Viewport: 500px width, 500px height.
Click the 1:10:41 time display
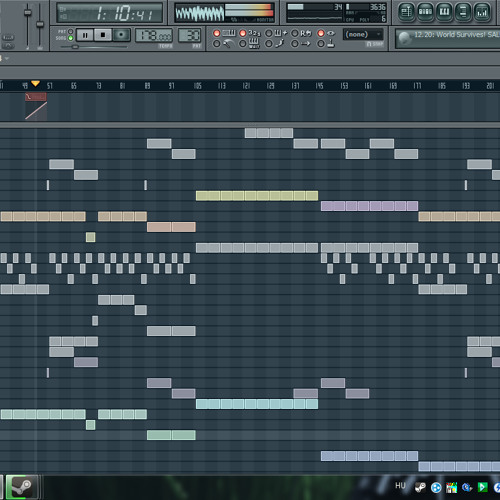[109, 13]
